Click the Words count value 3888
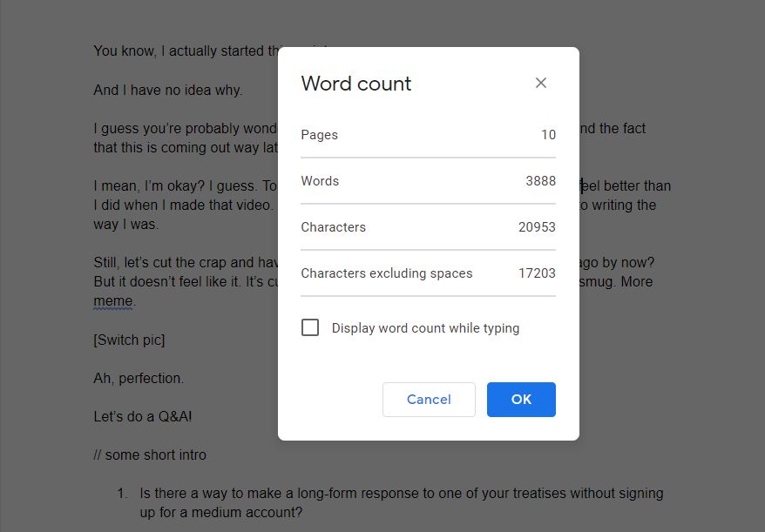This screenshot has width=765, height=532. tap(540, 181)
